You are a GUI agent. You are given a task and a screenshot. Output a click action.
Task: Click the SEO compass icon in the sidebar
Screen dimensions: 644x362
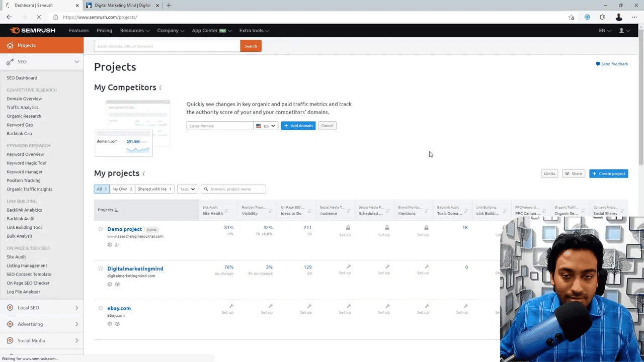(x=9, y=61)
